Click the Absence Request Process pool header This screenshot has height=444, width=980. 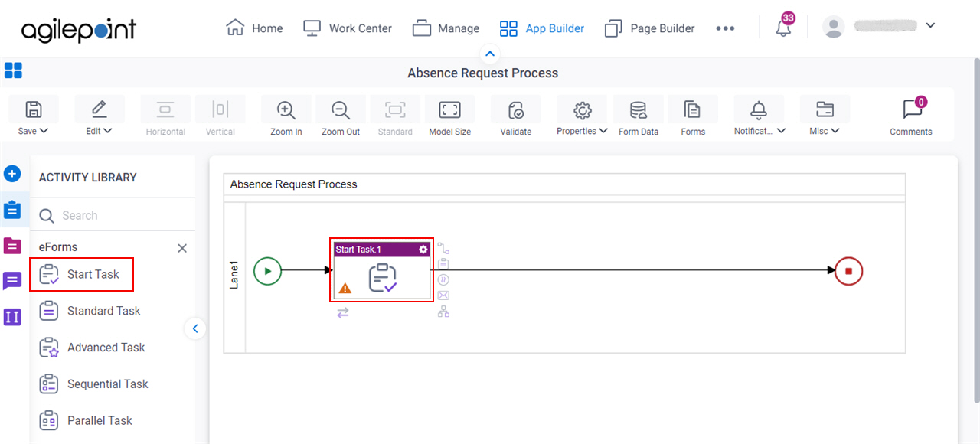coord(564,184)
